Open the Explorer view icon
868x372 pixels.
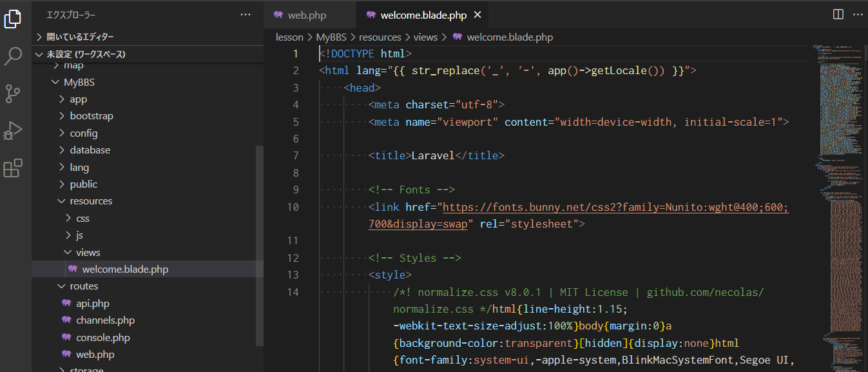pos(13,19)
